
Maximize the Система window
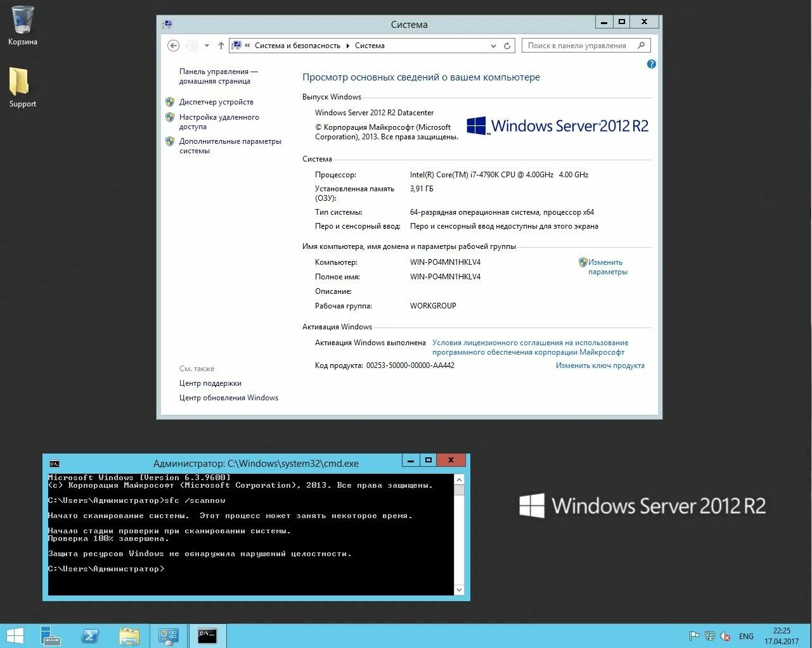pyautogui.click(x=621, y=22)
